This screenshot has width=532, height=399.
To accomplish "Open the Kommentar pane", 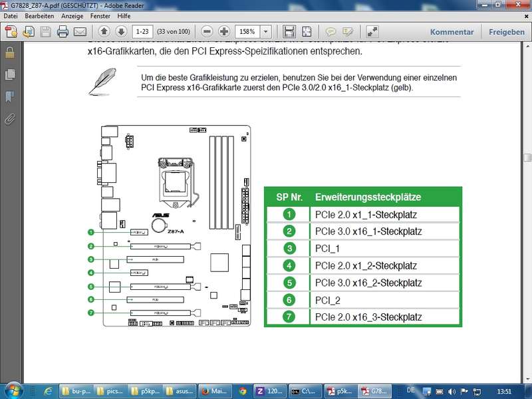I will [452, 32].
